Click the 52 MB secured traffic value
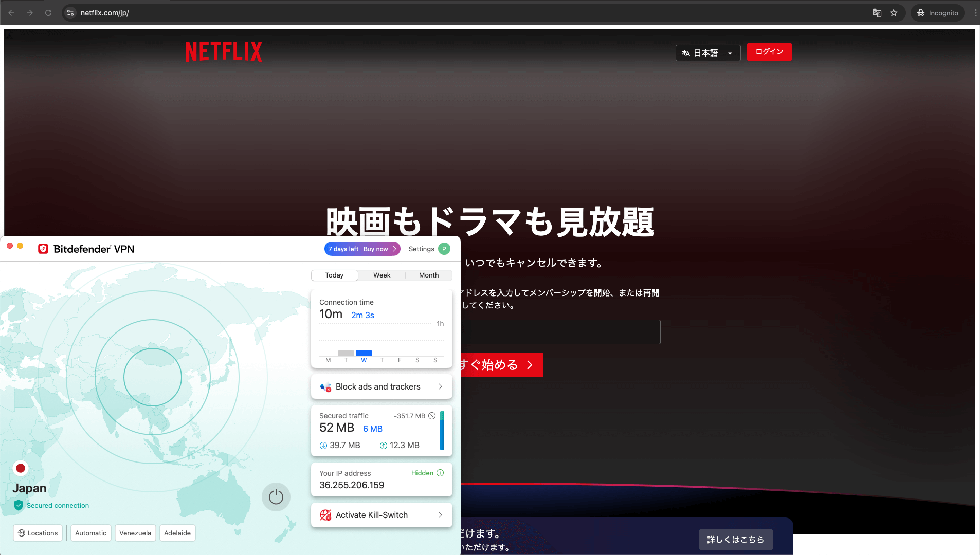This screenshot has height=555, width=980. (x=337, y=428)
